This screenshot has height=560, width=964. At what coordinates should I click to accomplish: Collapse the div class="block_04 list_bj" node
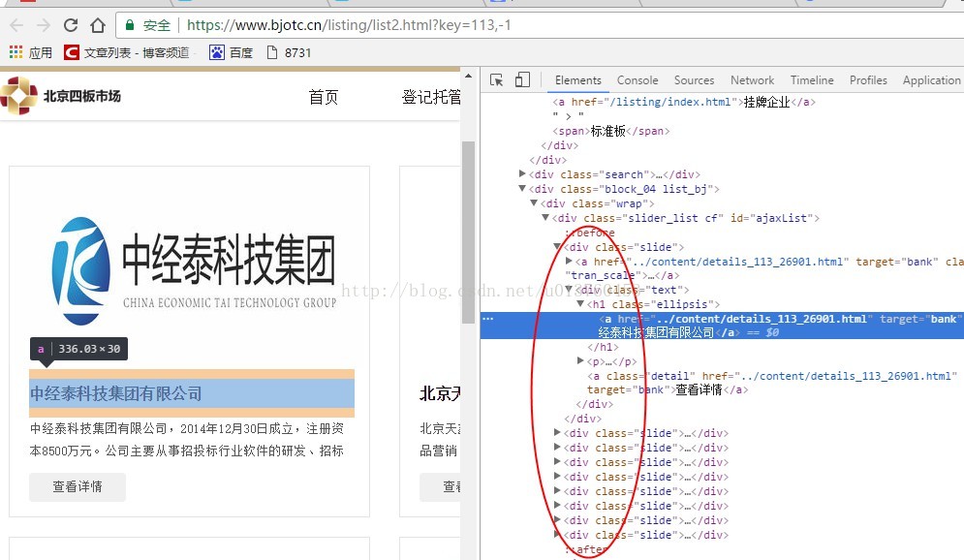coord(522,189)
